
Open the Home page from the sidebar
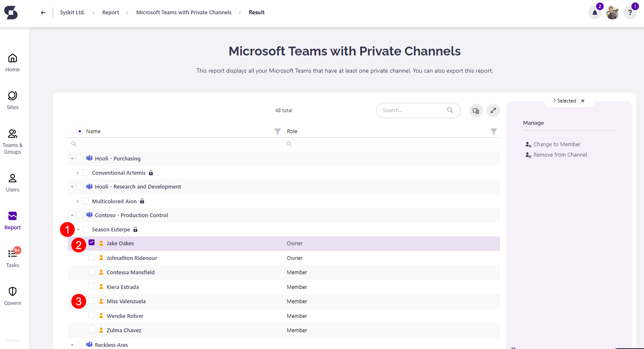click(x=12, y=62)
